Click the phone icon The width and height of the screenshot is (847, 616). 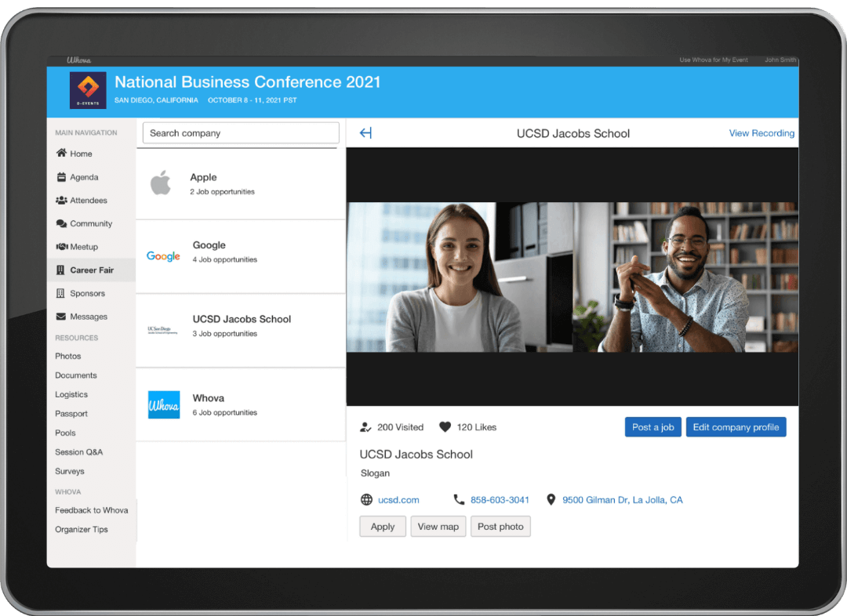click(459, 499)
